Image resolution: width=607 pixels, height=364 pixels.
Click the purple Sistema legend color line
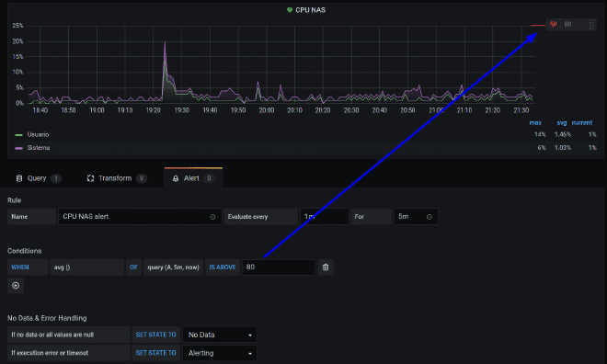pos(18,148)
